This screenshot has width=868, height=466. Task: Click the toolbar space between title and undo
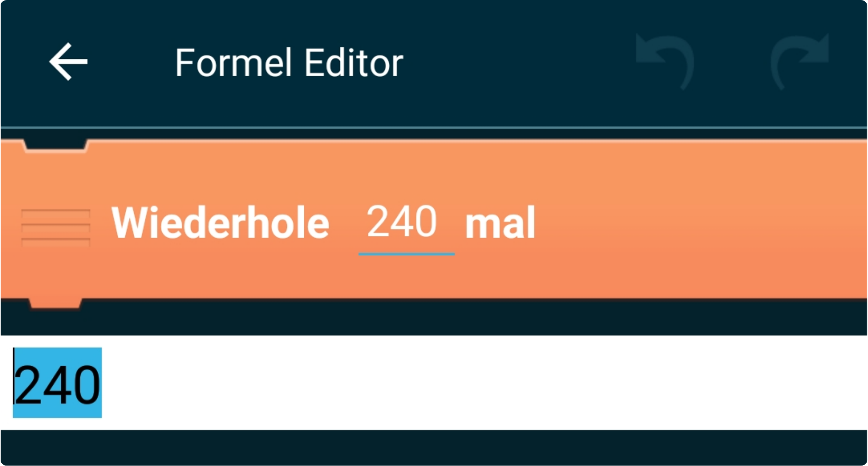pyautogui.click(x=519, y=62)
